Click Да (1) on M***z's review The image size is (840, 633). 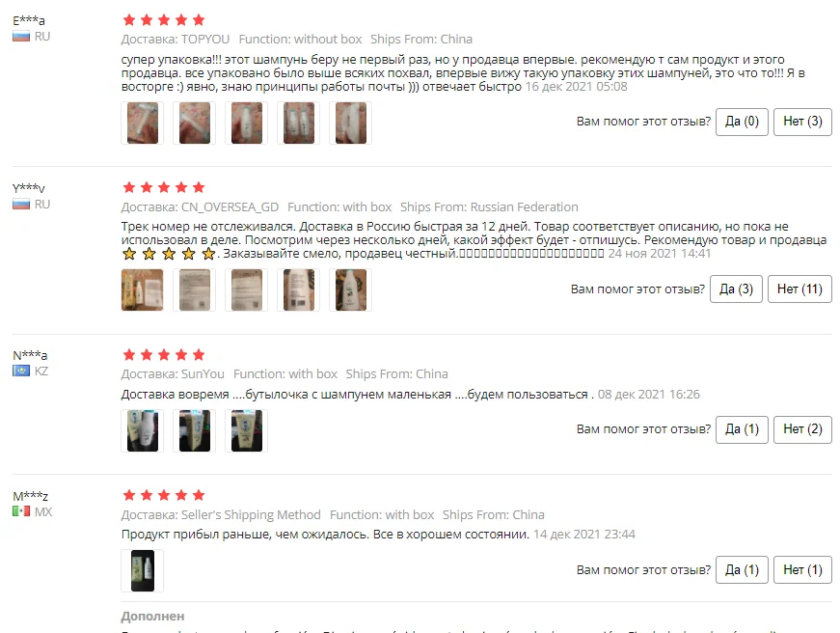tap(742, 569)
